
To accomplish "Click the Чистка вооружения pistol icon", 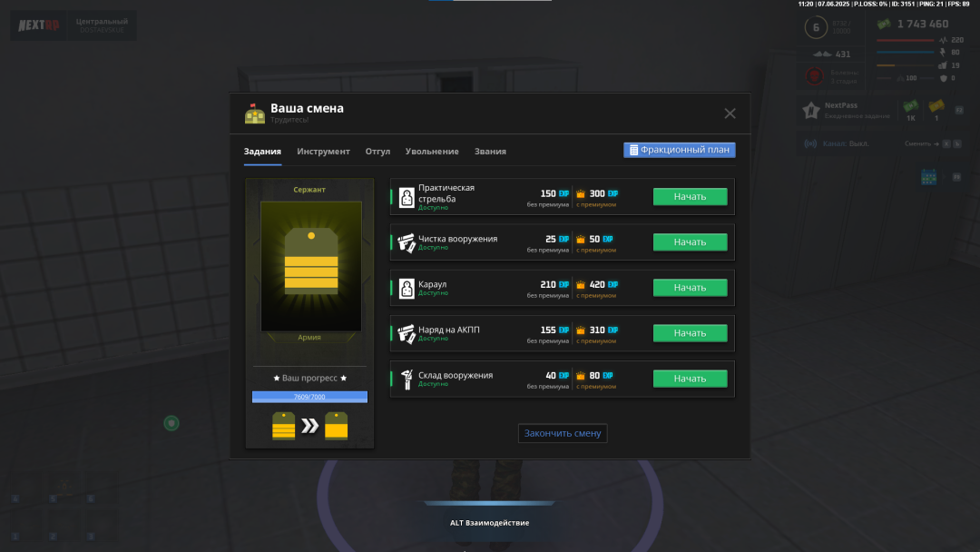I will tap(407, 242).
